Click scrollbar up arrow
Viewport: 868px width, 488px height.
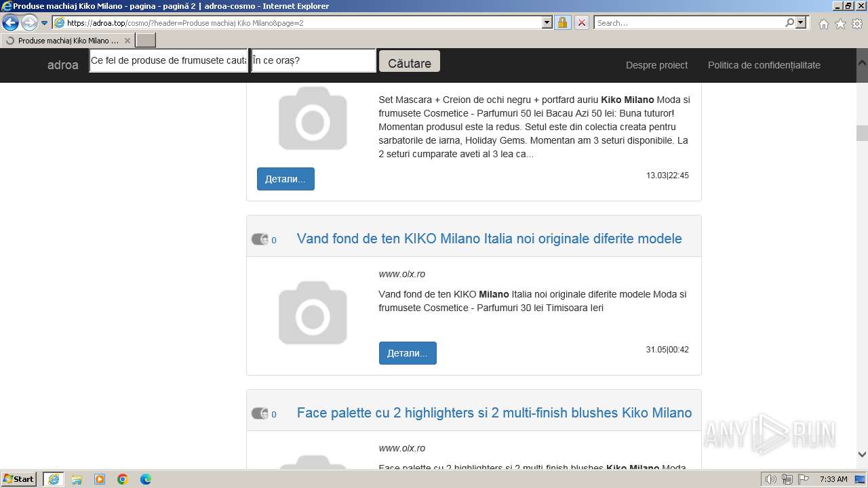click(862, 62)
